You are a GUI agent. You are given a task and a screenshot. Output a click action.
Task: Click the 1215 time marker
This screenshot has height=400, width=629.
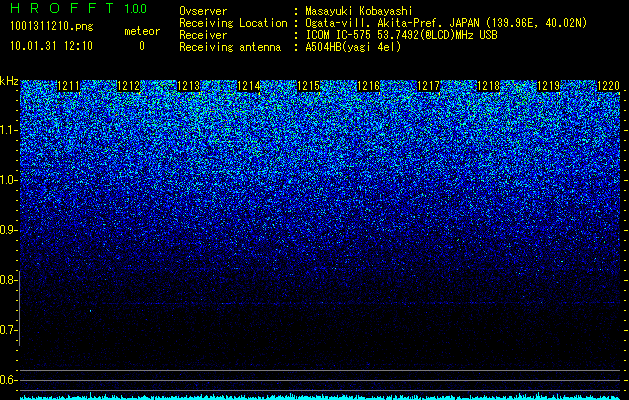tap(308, 86)
